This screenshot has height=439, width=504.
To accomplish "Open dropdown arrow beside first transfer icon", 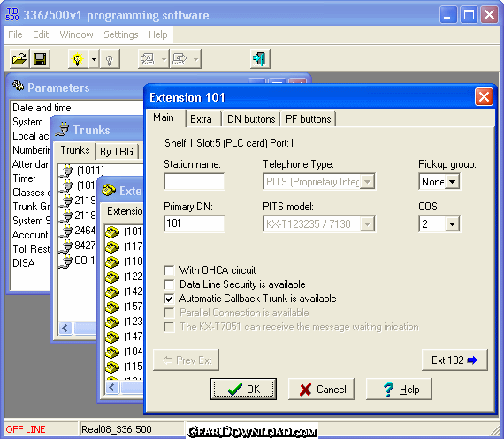I will (x=164, y=59).
